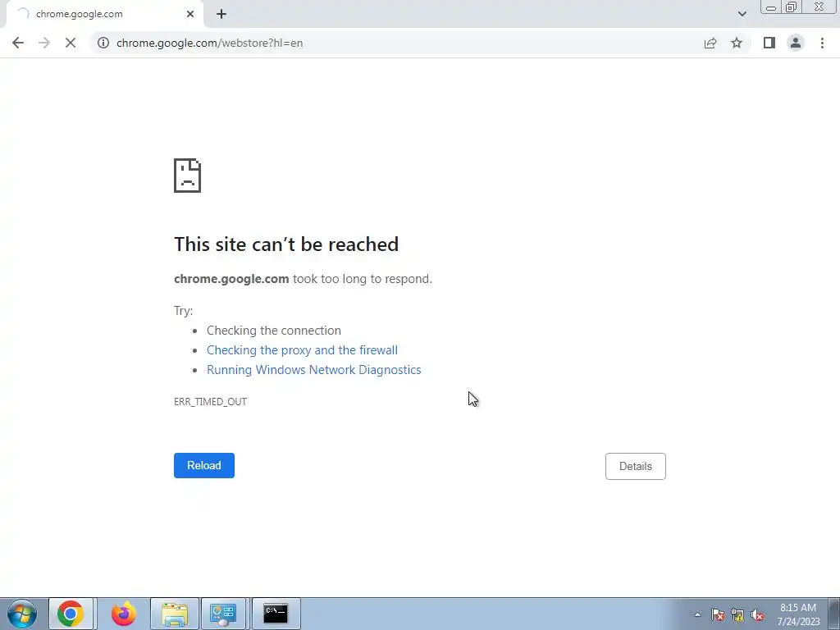The height and width of the screenshot is (630, 840).
Task: Open Windows Explorer from the taskbar
Action: click(x=175, y=614)
